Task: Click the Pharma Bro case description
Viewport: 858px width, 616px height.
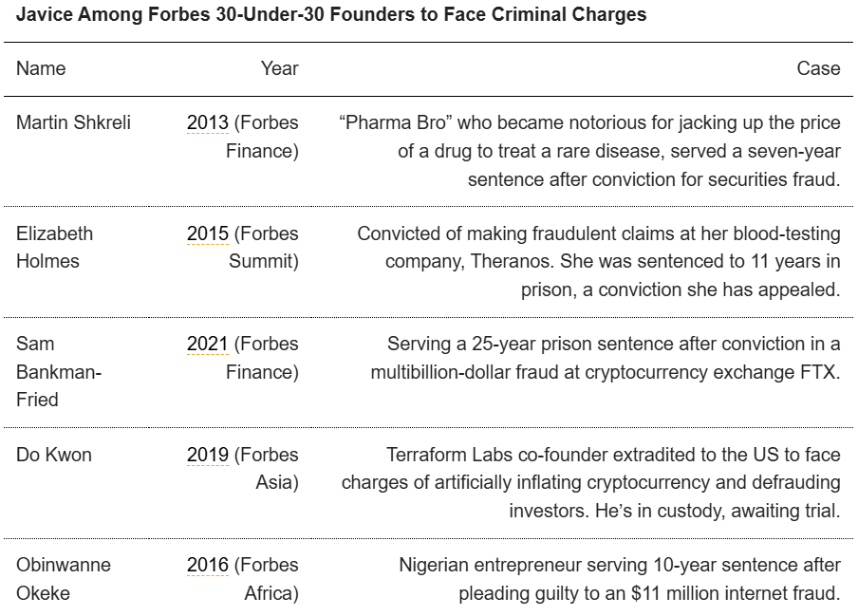Action: 589,151
